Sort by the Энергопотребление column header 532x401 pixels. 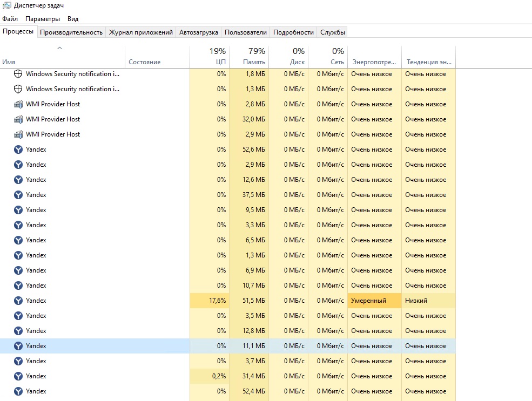[x=375, y=57]
